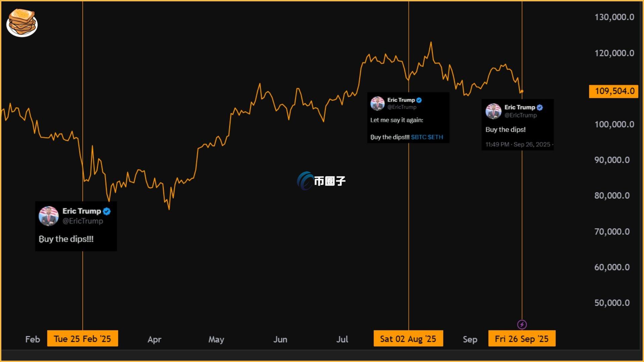Select the Tue 25 Feb '25 date label

click(83, 339)
